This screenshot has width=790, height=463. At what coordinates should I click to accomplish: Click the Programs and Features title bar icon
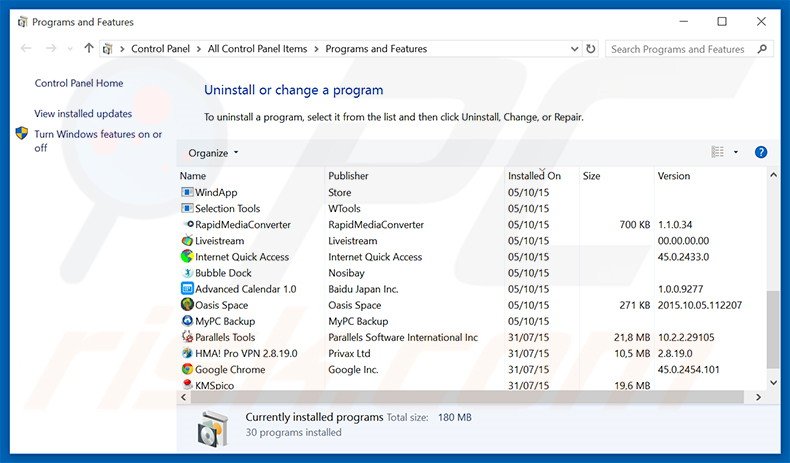tap(22, 22)
